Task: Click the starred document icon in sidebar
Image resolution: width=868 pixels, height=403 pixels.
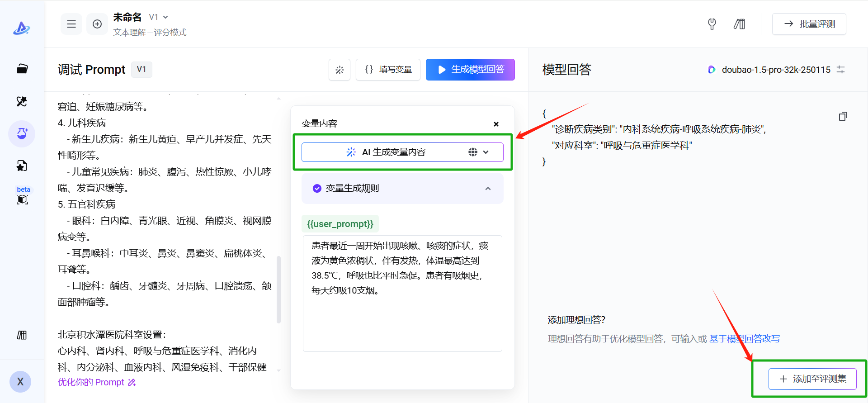Action: (22, 166)
